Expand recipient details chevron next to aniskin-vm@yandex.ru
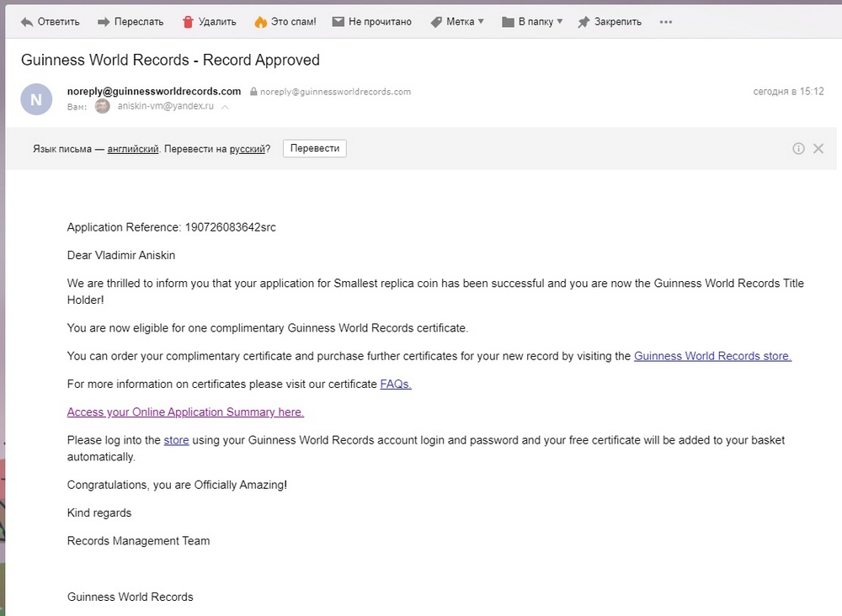 pos(225,107)
